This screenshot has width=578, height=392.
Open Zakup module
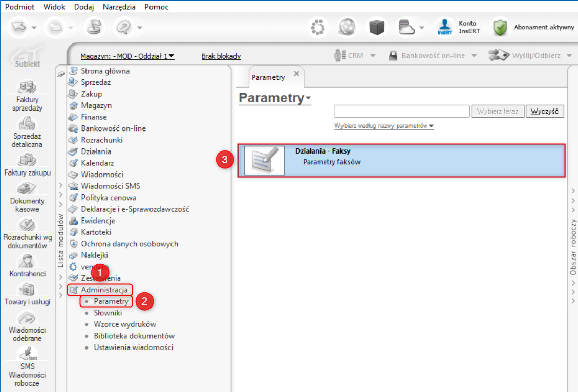pyautogui.click(x=92, y=94)
